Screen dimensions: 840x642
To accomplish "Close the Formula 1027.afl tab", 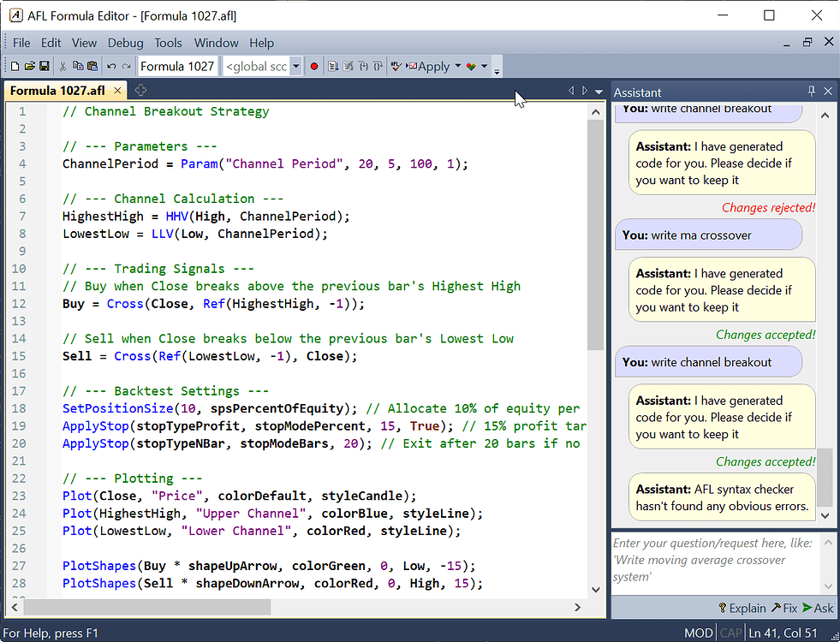I will pos(118,91).
